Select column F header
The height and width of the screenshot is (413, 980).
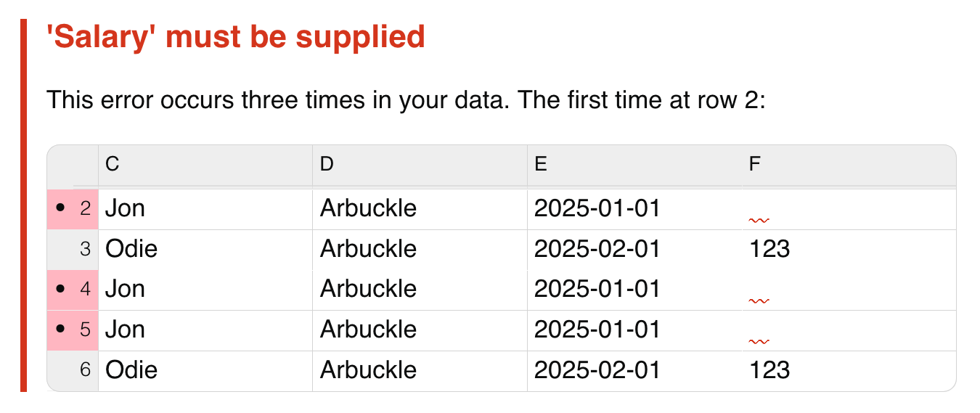(849, 165)
